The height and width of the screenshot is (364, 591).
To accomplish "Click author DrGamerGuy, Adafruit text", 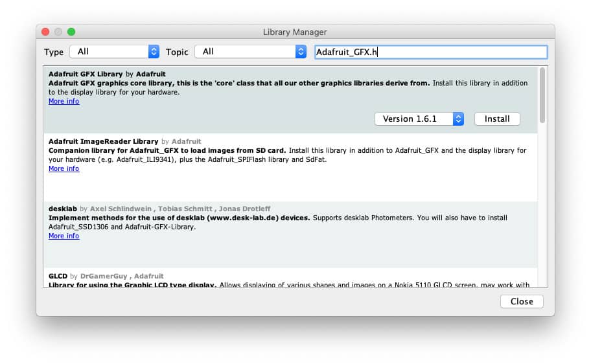I will (122, 276).
